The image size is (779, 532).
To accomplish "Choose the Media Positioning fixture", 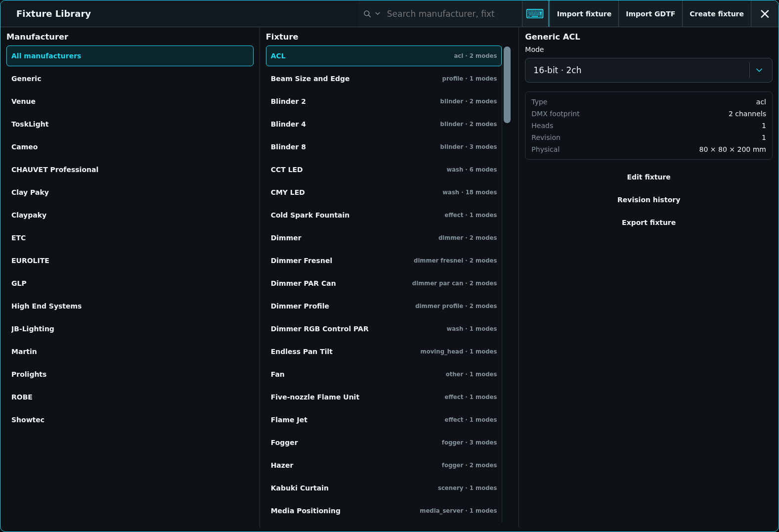I will tap(384, 511).
